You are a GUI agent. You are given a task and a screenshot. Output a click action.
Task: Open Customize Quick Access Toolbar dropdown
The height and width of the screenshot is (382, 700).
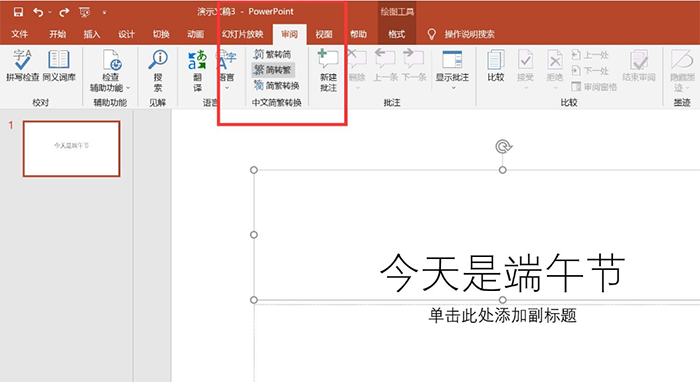point(104,12)
